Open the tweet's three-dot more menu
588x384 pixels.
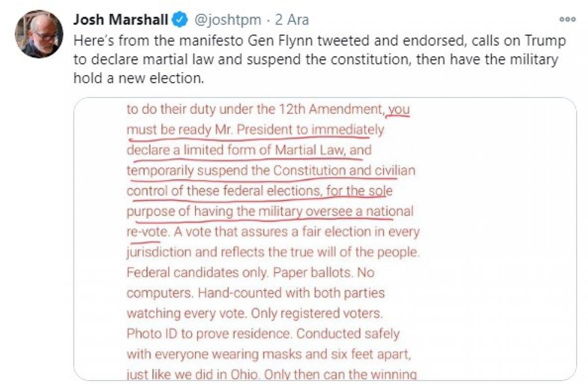pos(567,19)
